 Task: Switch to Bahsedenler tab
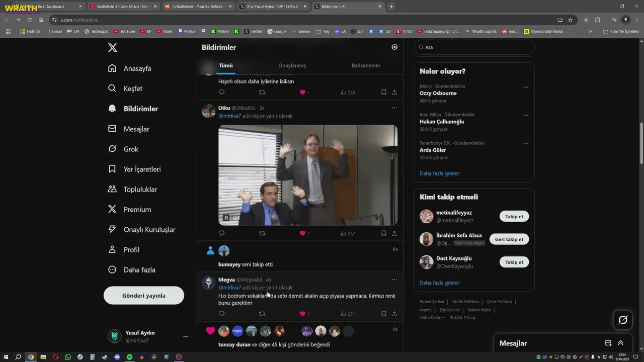point(366,65)
